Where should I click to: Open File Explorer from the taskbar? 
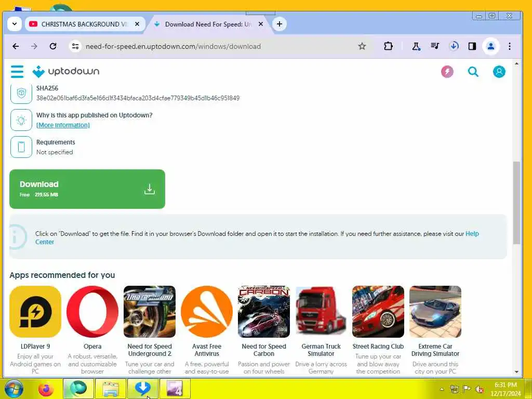[x=110, y=389]
